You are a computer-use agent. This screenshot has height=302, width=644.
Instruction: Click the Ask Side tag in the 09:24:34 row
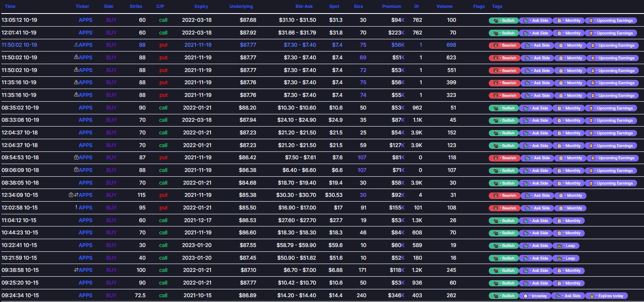pyautogui.click(x=568, y=296)
